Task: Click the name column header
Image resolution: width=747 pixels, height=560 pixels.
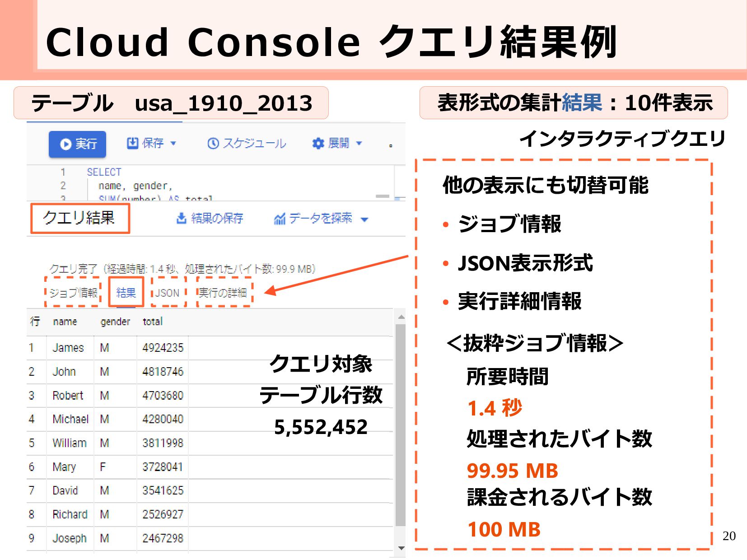Action: pyautogui.click(x=65, y=322)
